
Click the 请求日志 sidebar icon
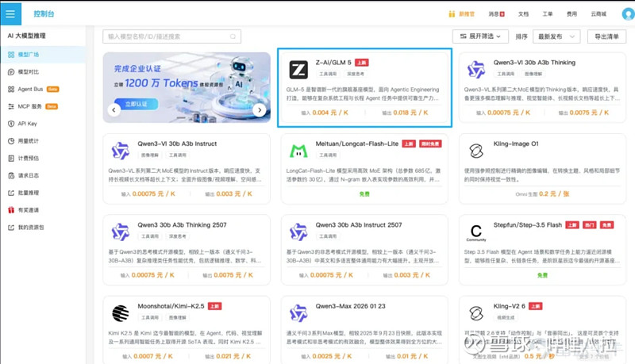click(11, 175)
